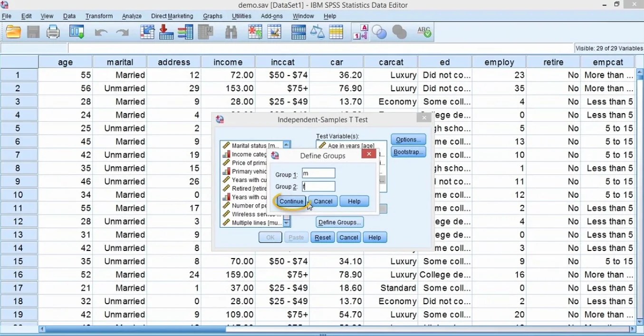Split file toolbar icon

(x=298, y=32)
